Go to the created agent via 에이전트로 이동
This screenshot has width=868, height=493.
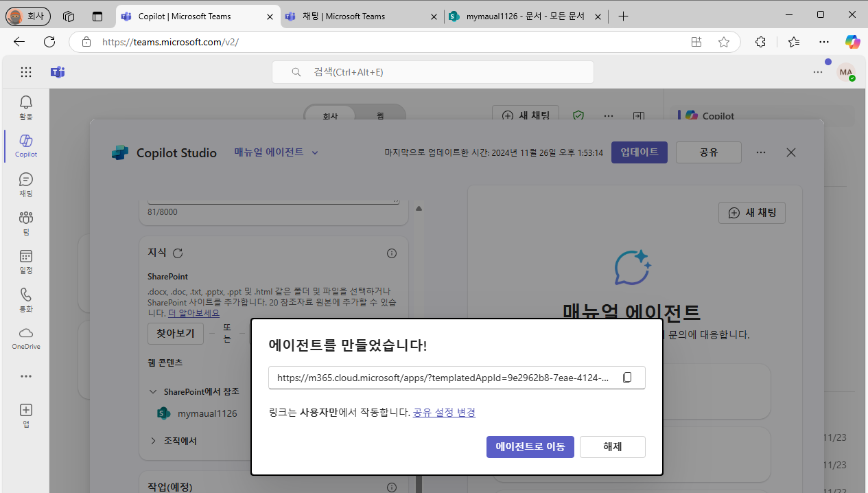(530, 447)
